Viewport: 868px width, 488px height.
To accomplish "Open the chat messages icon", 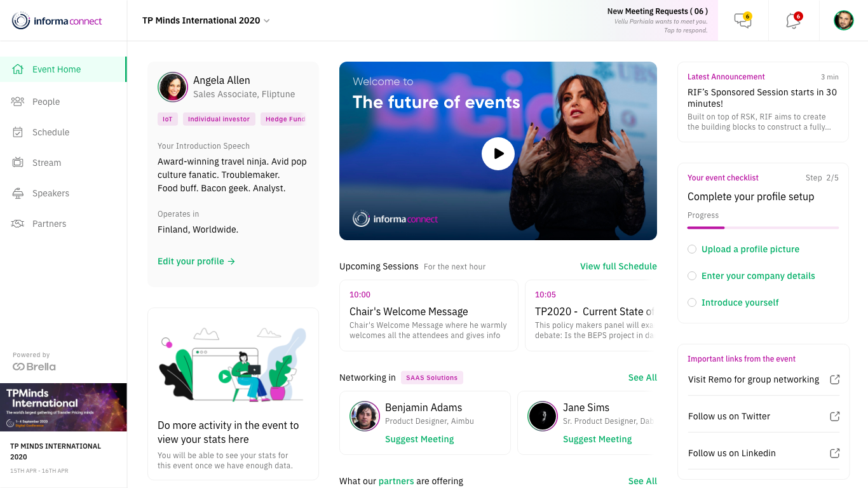I will click(x=743, y=20).
